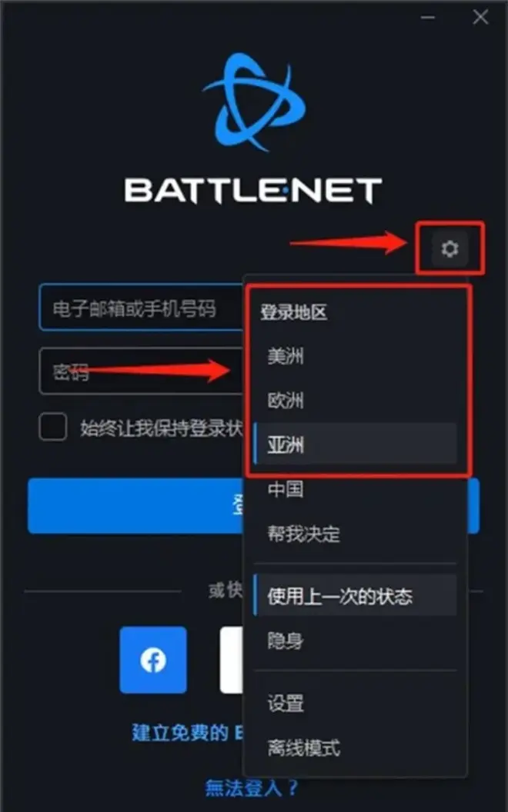Select 欧洲 login region
This screenshot has height=812, width=508.
coord(355,401)
